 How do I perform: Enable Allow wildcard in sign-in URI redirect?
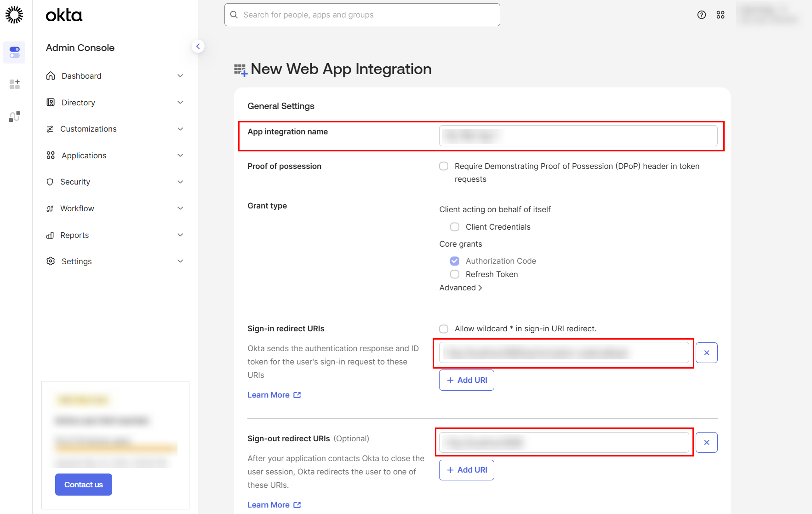point(444,329)
